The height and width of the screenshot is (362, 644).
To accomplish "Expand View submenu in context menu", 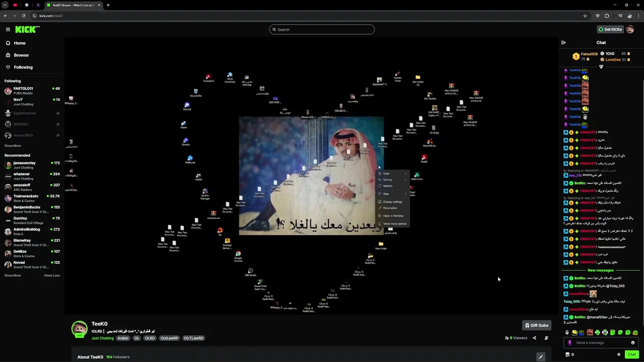I will point(392,173).
